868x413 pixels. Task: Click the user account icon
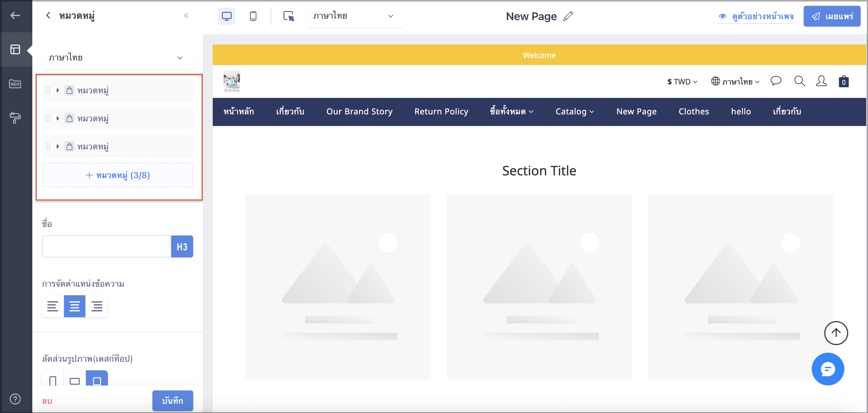point(821,81)
